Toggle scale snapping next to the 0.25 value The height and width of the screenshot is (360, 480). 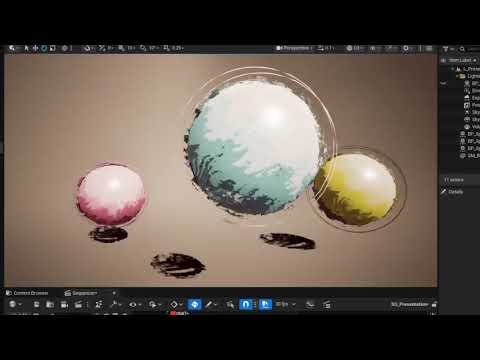coord(166,48)
